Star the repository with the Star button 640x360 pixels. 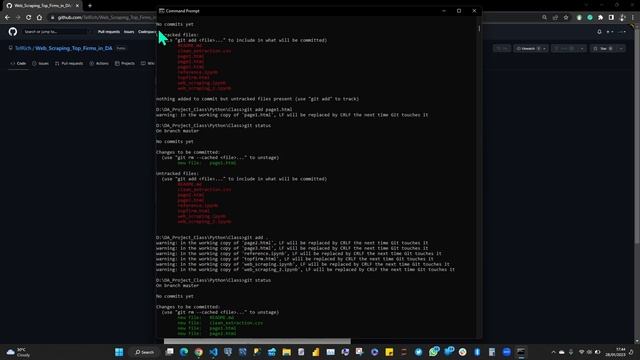pyautogui.click(x=603, y=49)
